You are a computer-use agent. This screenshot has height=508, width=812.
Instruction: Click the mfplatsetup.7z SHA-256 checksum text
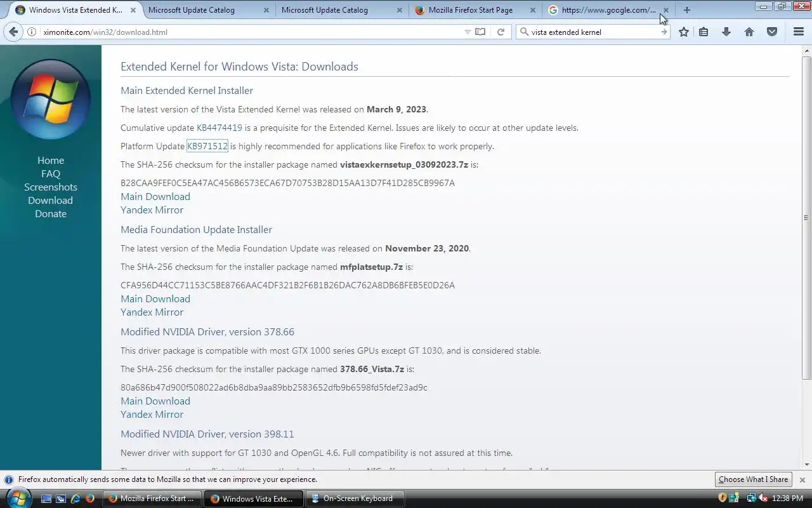coord(287,285)
